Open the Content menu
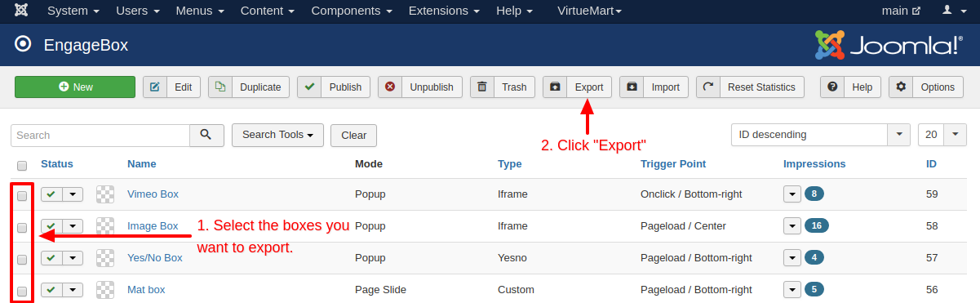The image size is (980, 303). coord(267,11)
